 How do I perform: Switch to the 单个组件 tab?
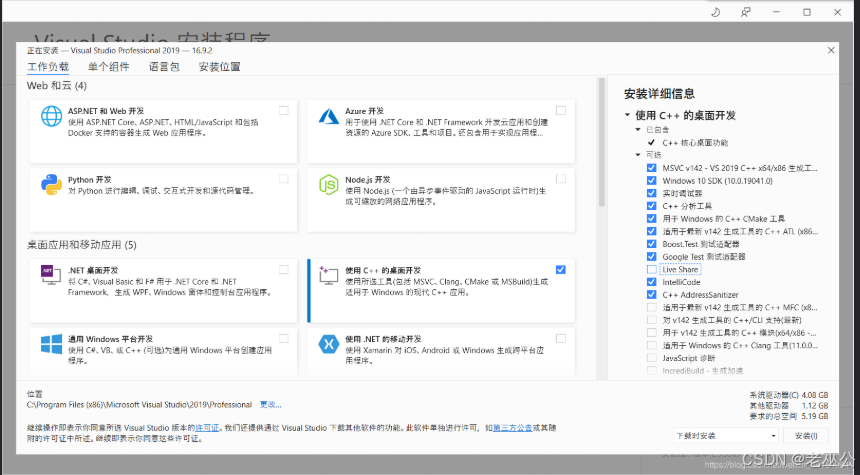click(x=109, y=67)
